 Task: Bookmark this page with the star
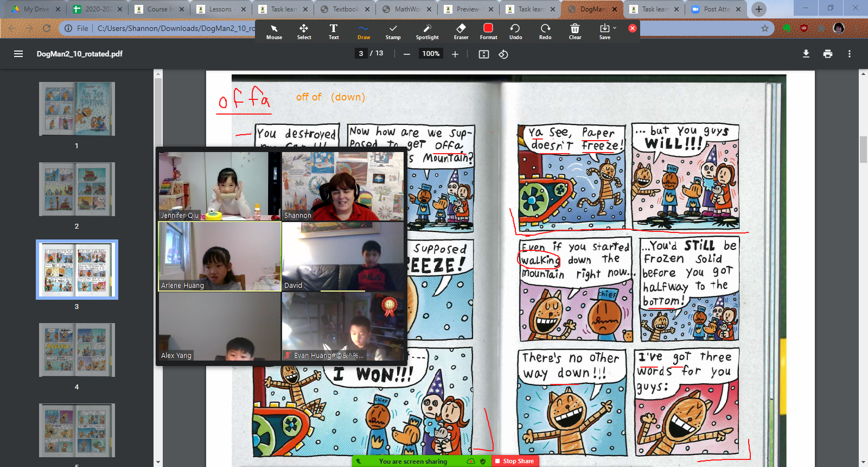(x=765, y=28)
